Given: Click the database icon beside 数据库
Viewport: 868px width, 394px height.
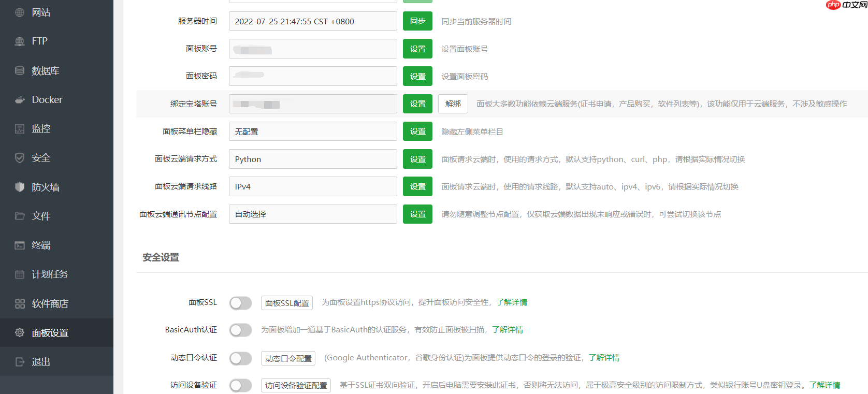Looking at the screenshot, I should (20, 70).
